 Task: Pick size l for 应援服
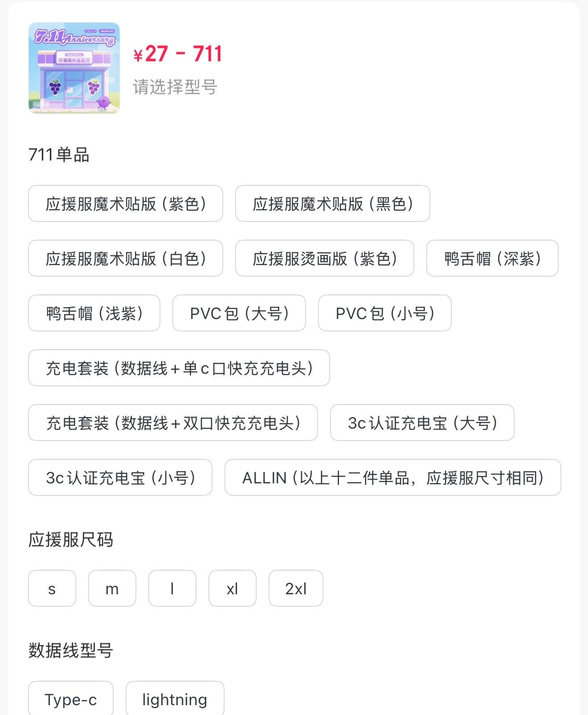[x=172, y=588]
